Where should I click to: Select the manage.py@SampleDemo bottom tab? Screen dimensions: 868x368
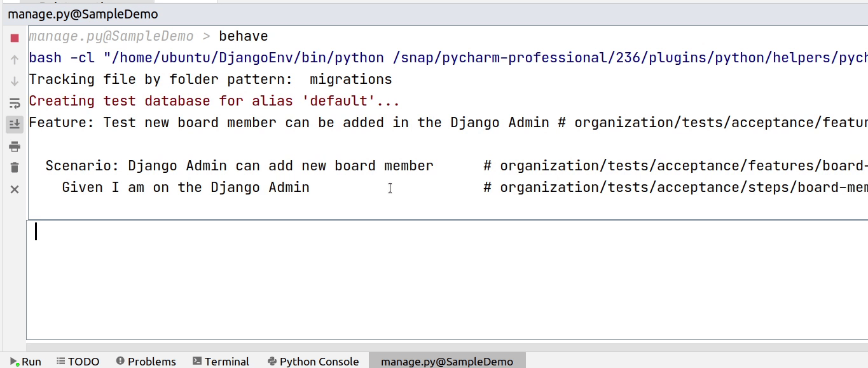[446, 361]
